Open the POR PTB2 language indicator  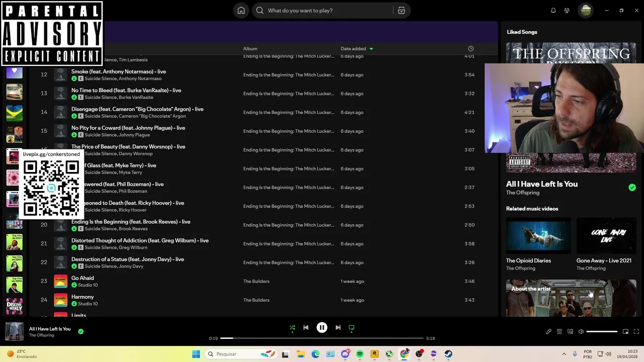pos(588,354)
